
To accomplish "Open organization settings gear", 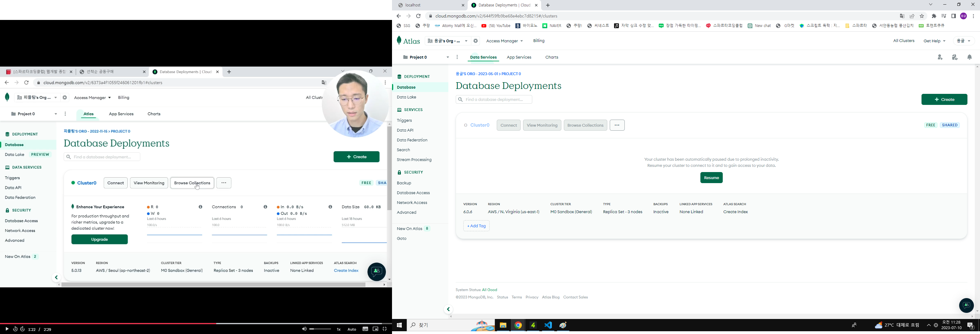I will tap(476, 41).
